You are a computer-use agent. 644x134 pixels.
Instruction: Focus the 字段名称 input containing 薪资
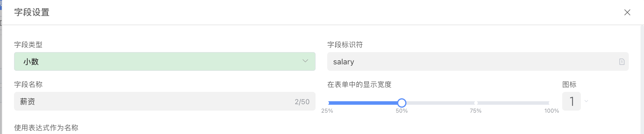(x=155, y=102)
